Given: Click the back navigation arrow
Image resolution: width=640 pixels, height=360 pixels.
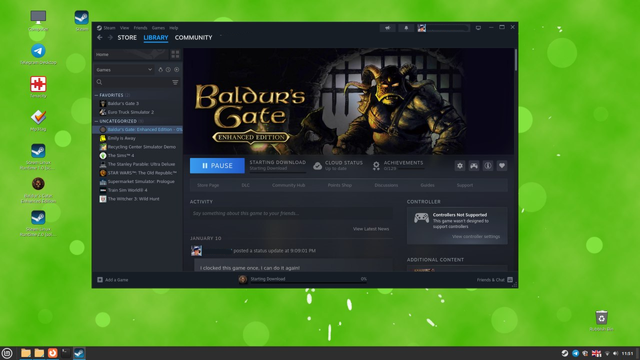Looking at the screenshot, I should (100, 38).
